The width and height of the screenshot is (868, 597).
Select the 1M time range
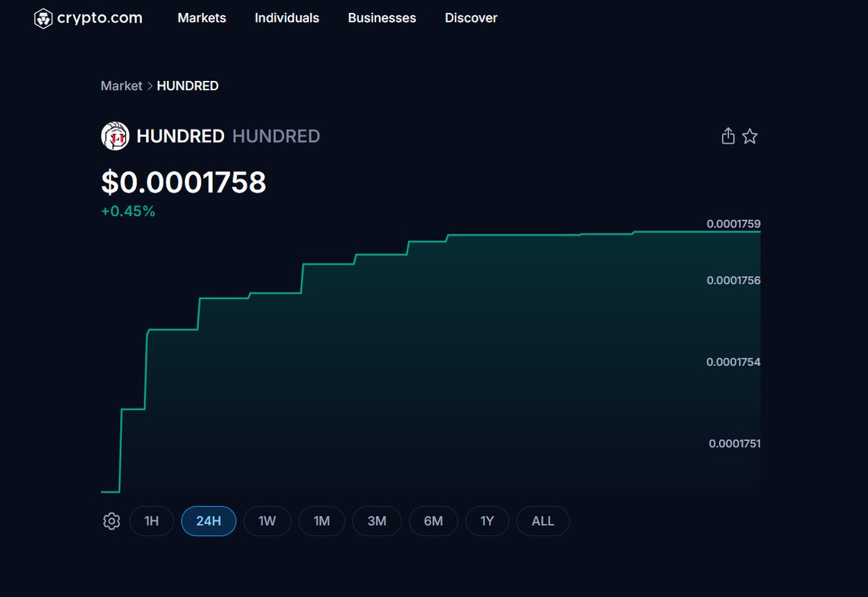(322, 521)
